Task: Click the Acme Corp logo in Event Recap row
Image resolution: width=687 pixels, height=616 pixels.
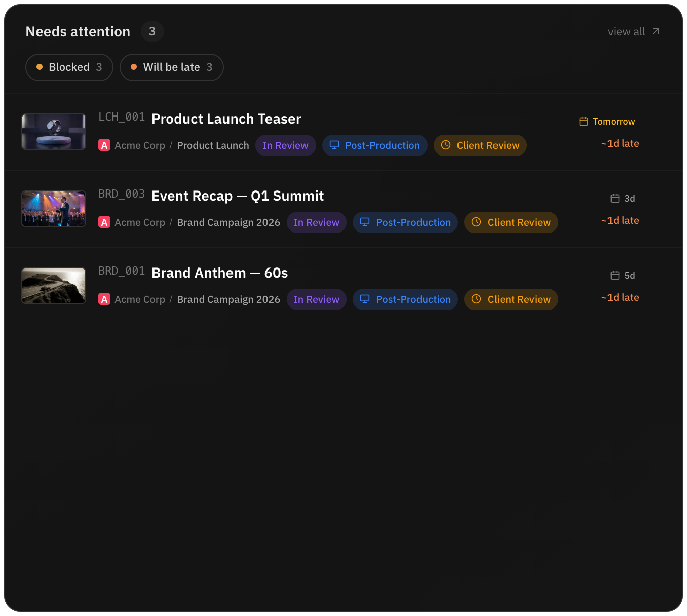Action: (104, 222)
